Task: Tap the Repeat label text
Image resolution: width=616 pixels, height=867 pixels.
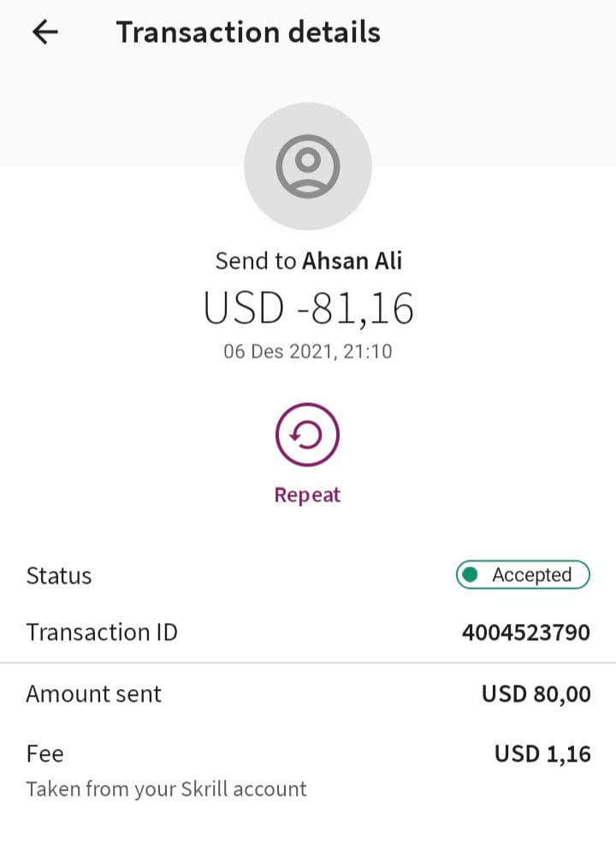Action: [x=307, y=495]
